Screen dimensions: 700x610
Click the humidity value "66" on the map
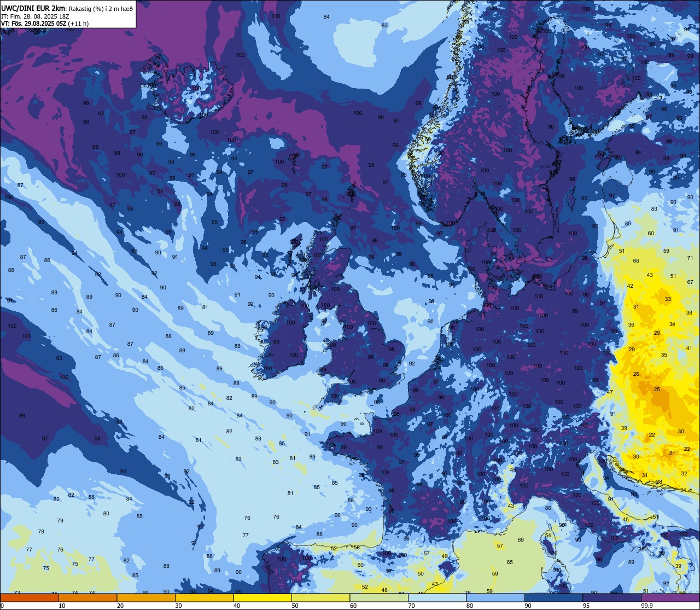point(636,261)
